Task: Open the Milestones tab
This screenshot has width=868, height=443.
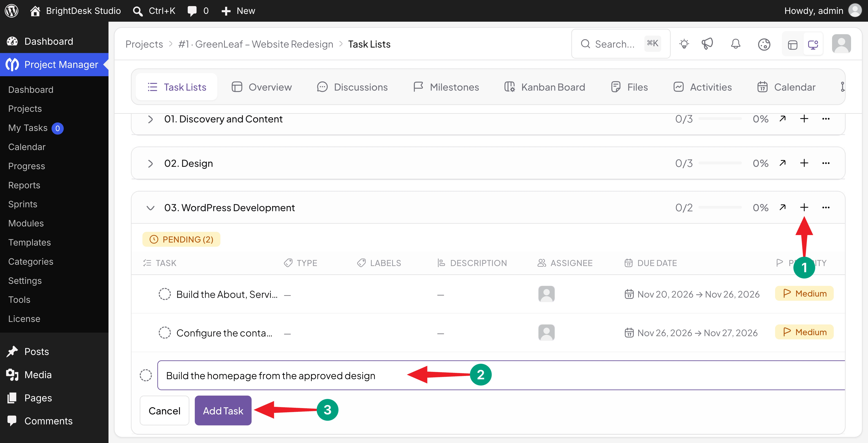Action: point(446,87)
